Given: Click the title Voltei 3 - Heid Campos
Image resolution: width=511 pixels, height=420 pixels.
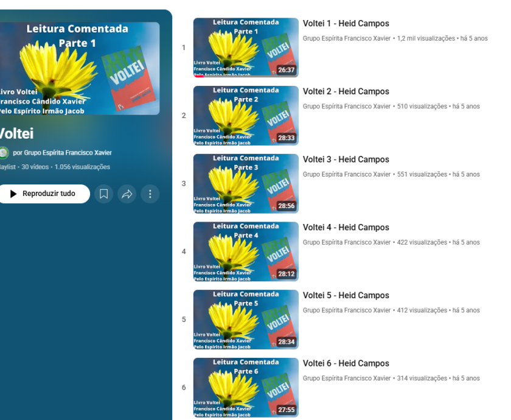Looking at the screenshot, I should 346,159.
